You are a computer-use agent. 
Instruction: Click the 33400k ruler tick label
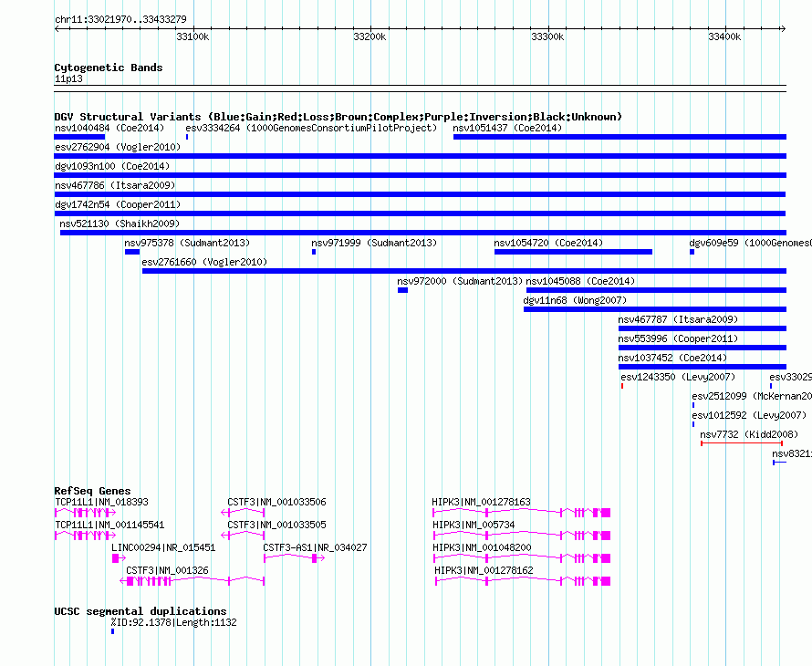[724, 36]
